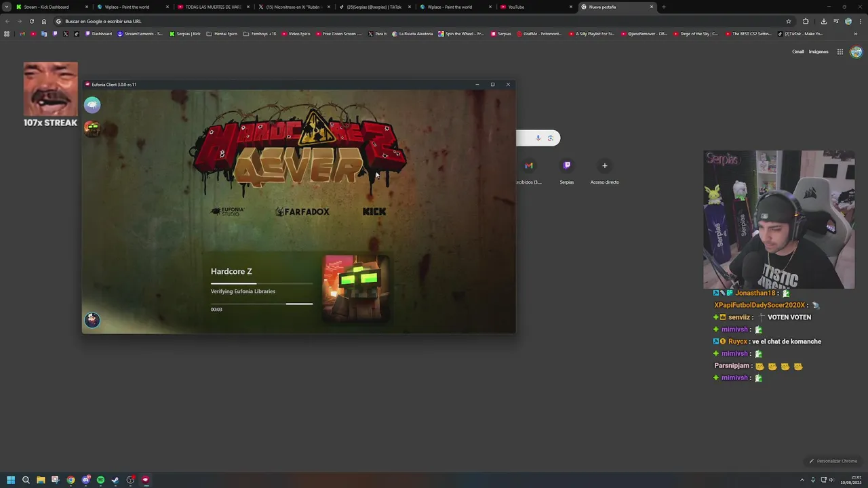
Task: Add shortcut via 'Acceso directo' plus tile
Action: 605,171
